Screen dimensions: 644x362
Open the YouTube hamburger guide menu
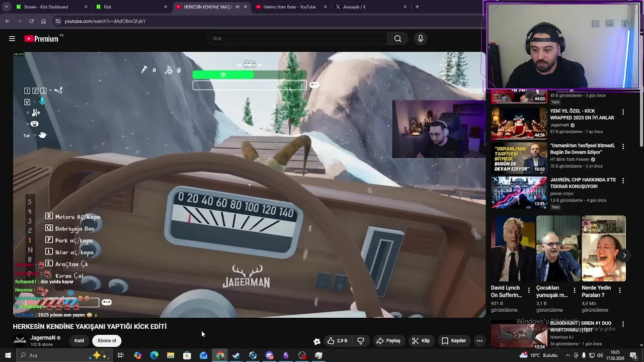[12, 39]
